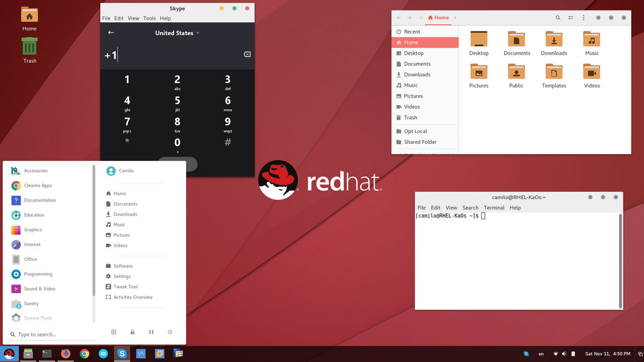Viewport: 644px width, 362px height.
Task: Click the file manager forward arrow
Action: coord(410,18)
